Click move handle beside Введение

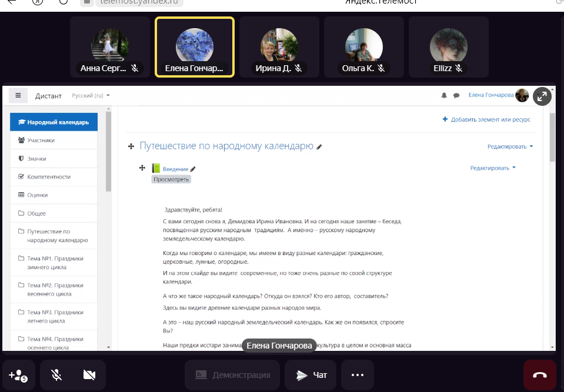[142, 168]
